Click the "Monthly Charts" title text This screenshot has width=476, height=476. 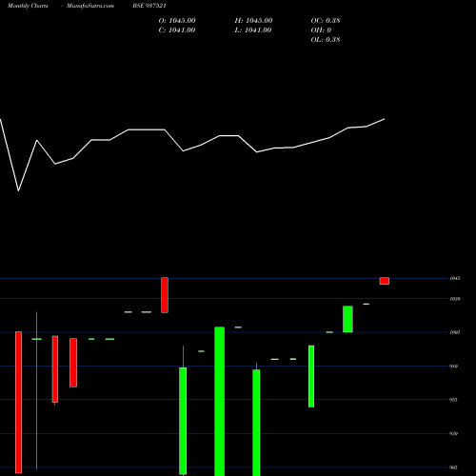click(28, 6)
